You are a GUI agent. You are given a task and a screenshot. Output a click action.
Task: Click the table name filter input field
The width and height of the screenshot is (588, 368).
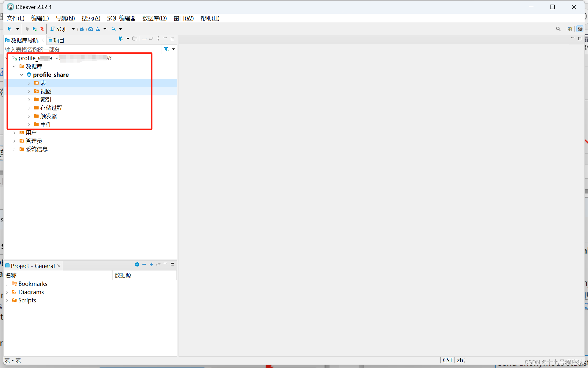coord(82,49)
